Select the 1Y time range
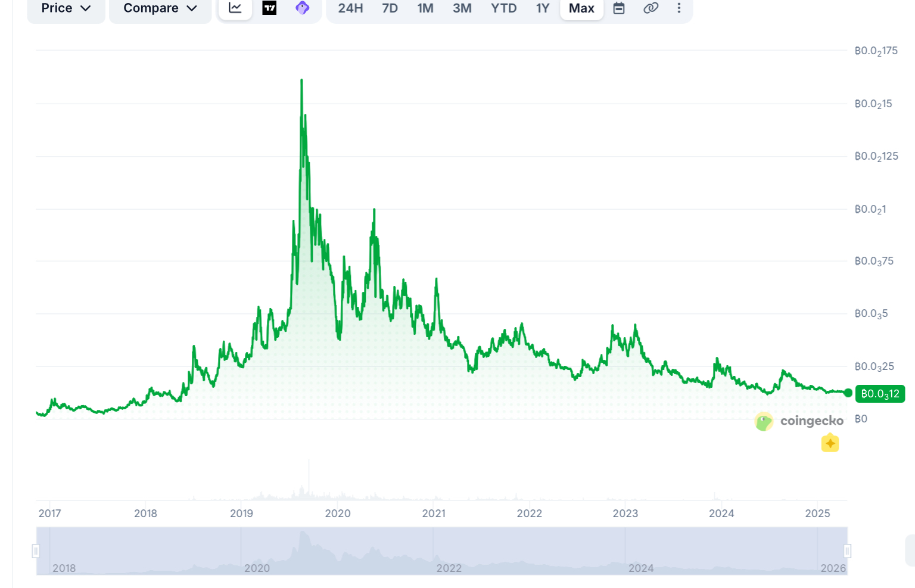Viewport: 915px width, 588px height. pos(543,8)
